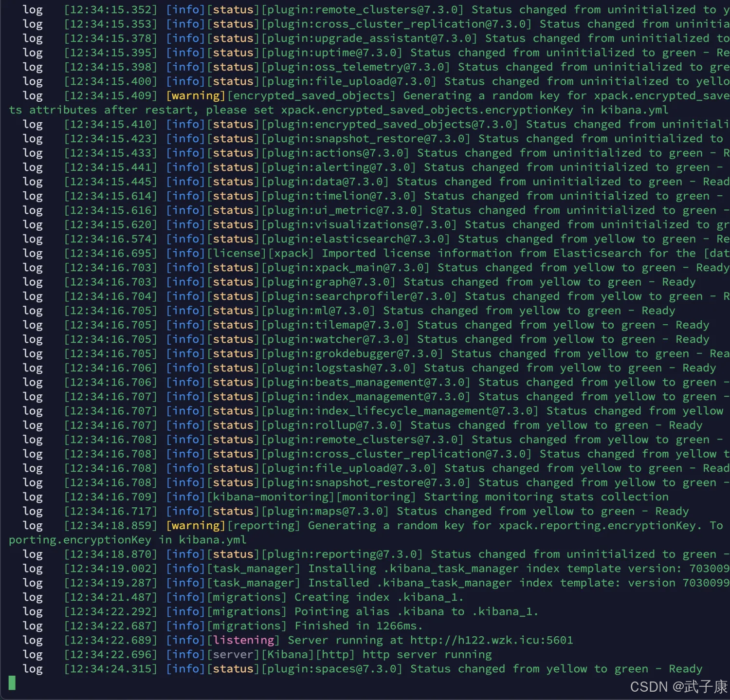Click the [license] tag
730x700 pixels.
[237, 254]
